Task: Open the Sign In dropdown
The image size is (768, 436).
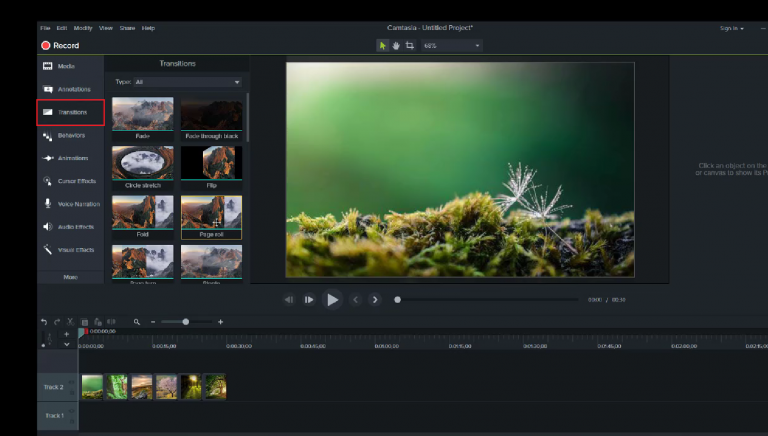Action: click(732, 28)
